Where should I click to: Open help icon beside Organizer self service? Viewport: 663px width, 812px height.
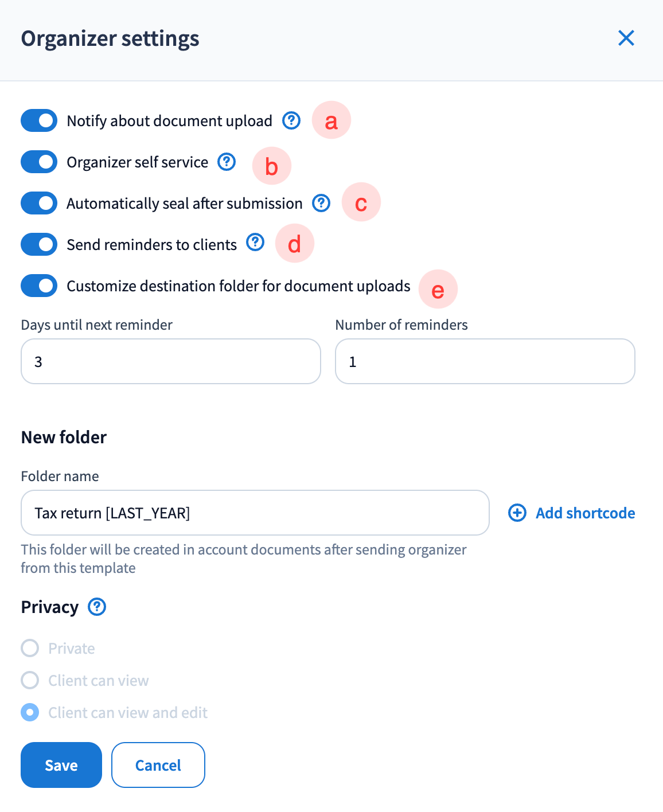[227, 162]
